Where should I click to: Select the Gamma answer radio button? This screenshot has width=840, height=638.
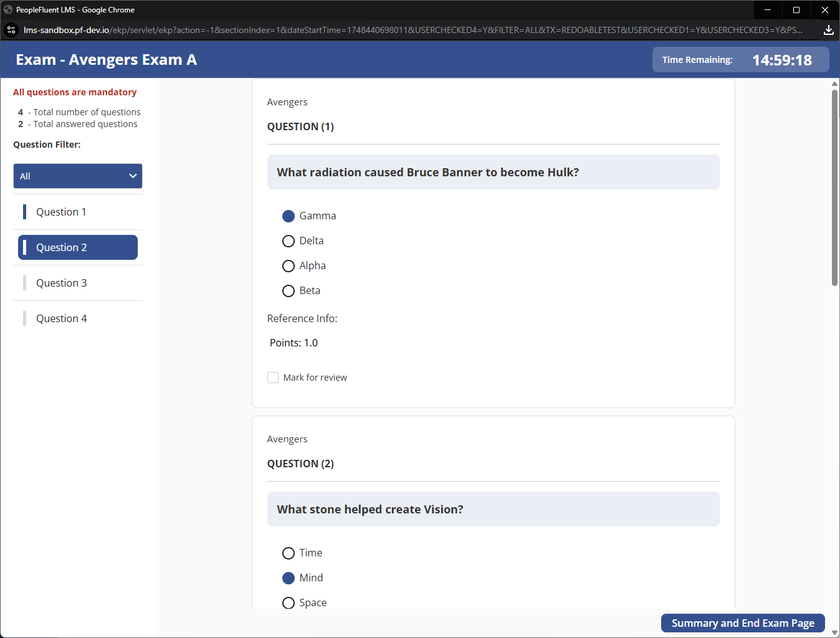coord(289,216)
